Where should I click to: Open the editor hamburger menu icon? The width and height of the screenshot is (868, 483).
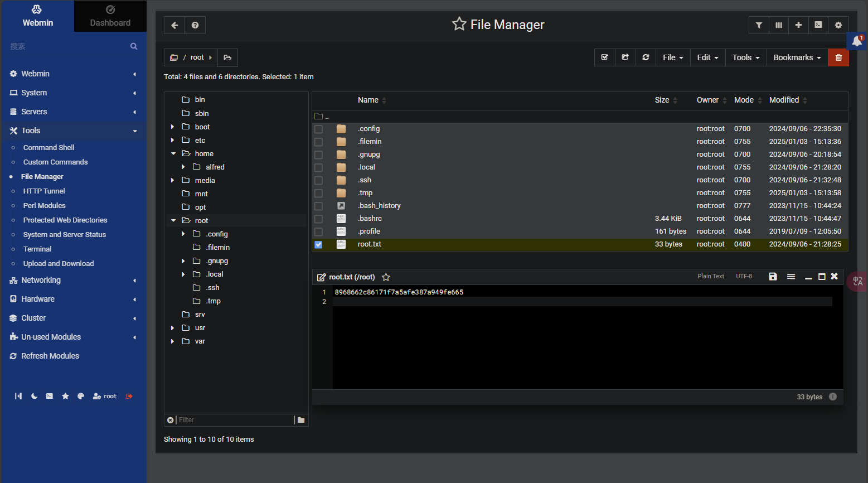coord(791,277)
